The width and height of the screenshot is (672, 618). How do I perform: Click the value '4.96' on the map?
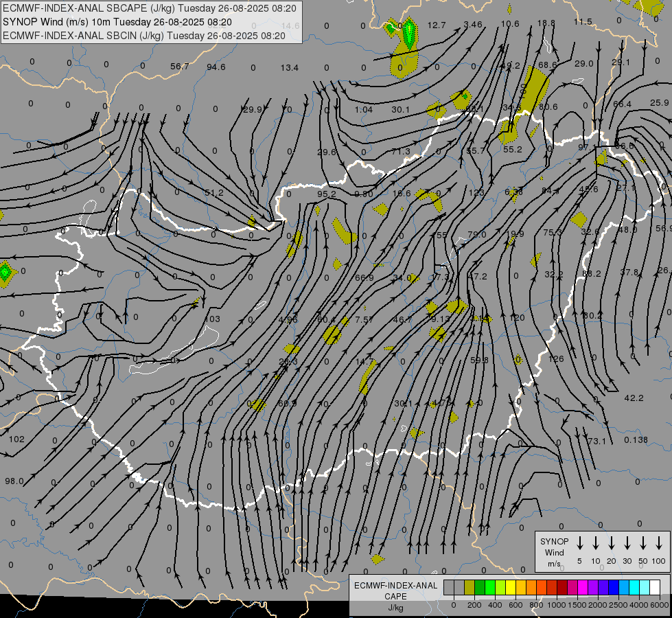pyautogui.click(x=288, y=319)
